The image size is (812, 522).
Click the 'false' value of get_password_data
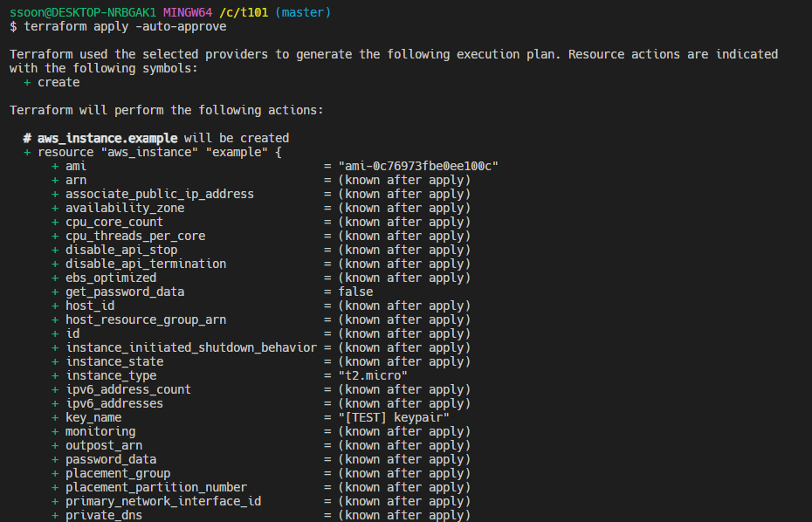(355, 292)
